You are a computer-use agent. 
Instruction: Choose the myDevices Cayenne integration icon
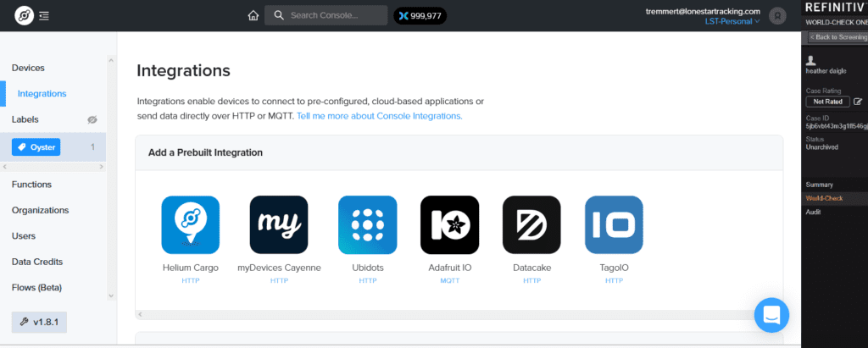click(x=279, y=224)
